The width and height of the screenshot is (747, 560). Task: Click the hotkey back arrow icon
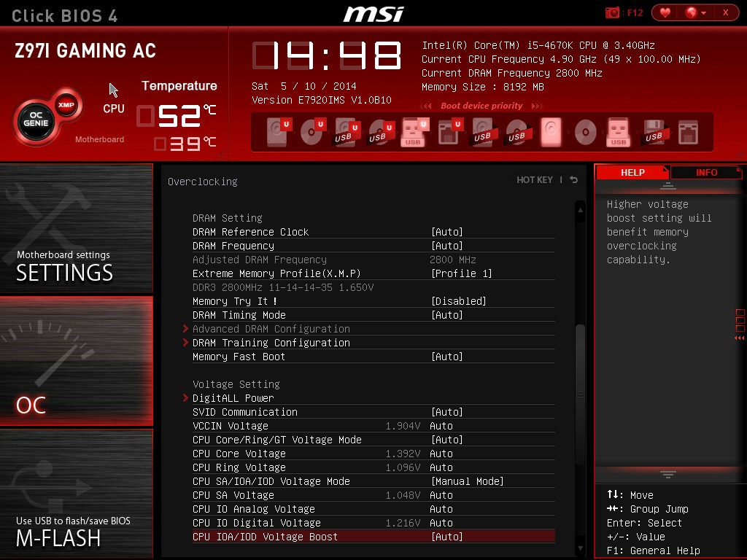click(574, 179)
